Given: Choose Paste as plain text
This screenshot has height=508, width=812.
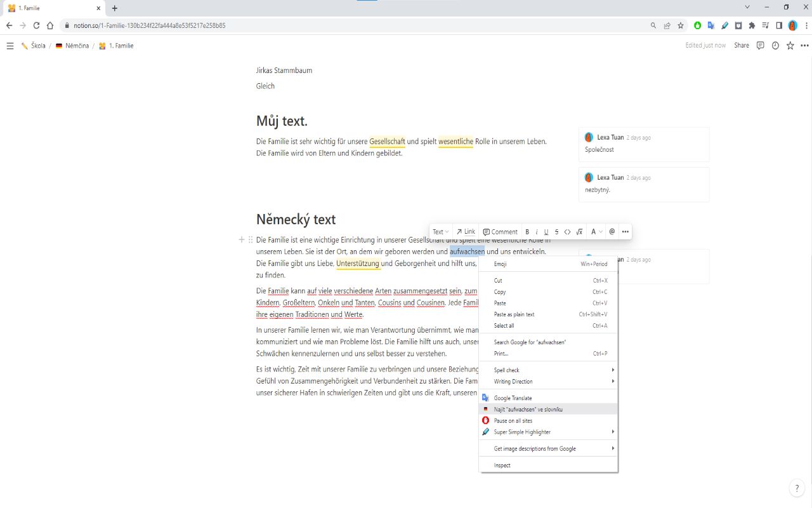Looking at the screenshot, I should [548, 314].
